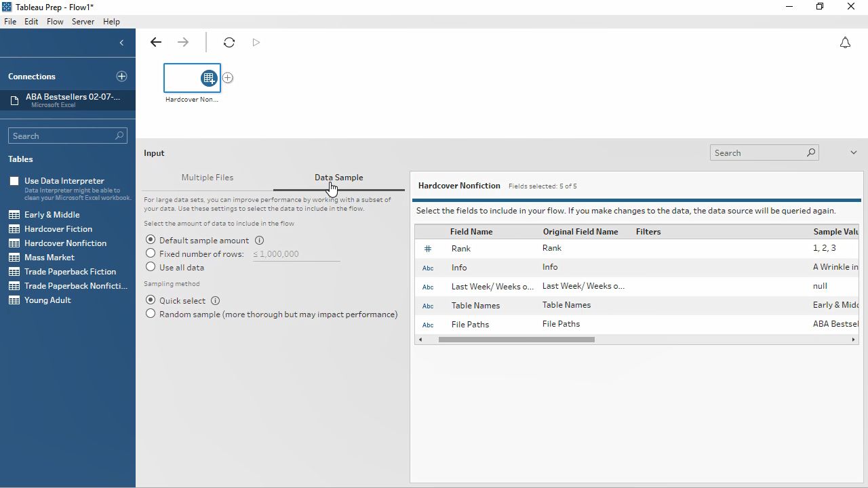Screen dimensions: 868x488
Task: Click the info icon beside Quick select
Action: tap(215, 301)
